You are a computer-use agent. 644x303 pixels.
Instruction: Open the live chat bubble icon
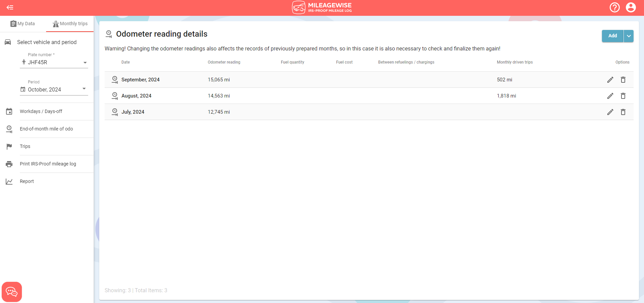pyautogui.click(x=12, y=292)
